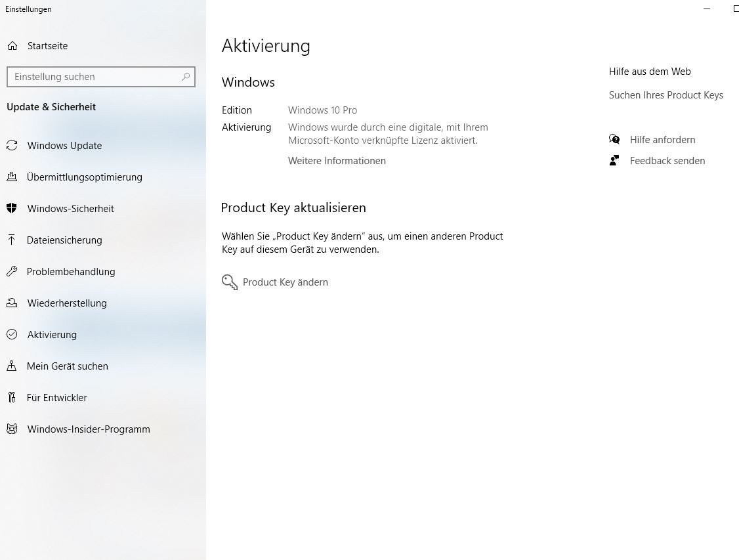
Task: Click the Wiederherstellung icon
Action: [x=12, y=303]
